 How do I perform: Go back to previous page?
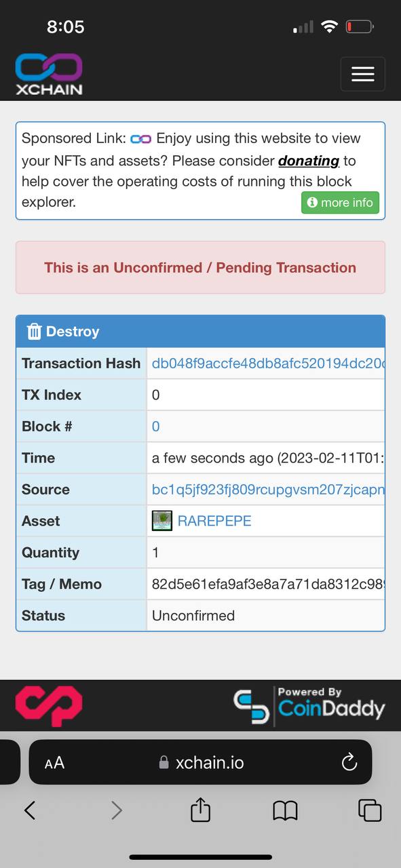pyautogui.click(x=30, y=810)
